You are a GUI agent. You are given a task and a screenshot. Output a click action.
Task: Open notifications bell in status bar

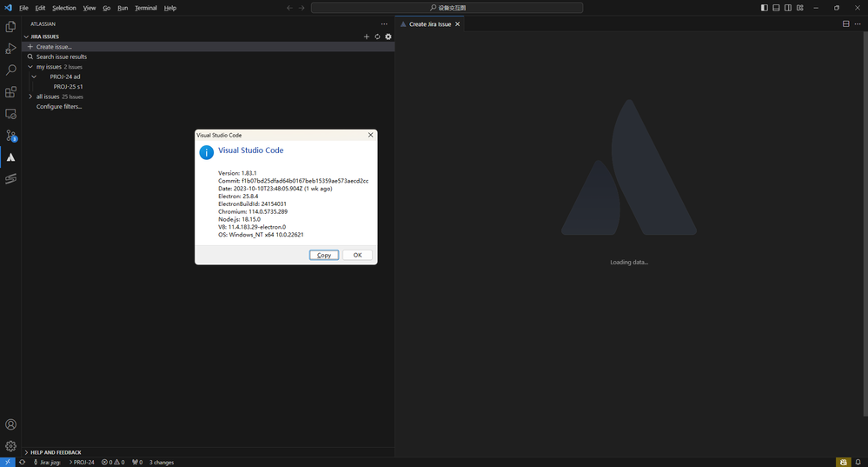pyautogui.click(x=858, y=462)
